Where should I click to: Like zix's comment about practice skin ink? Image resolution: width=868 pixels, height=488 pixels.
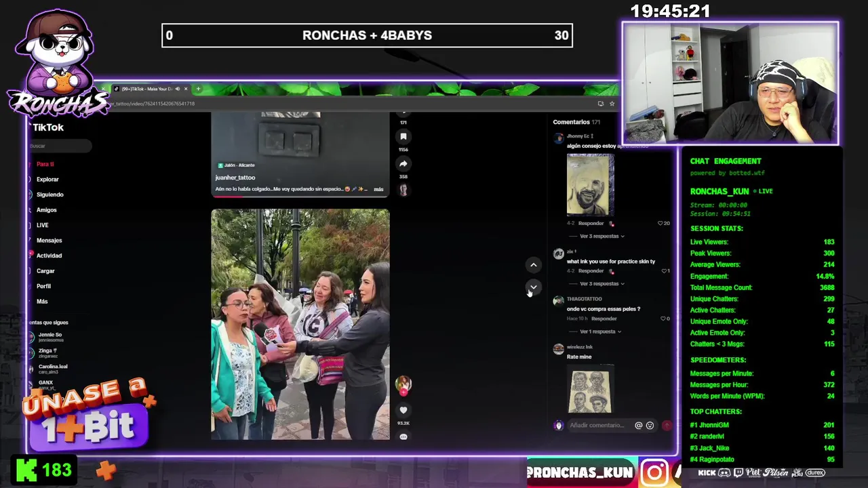pyautogui.click(x=664, y=271)
